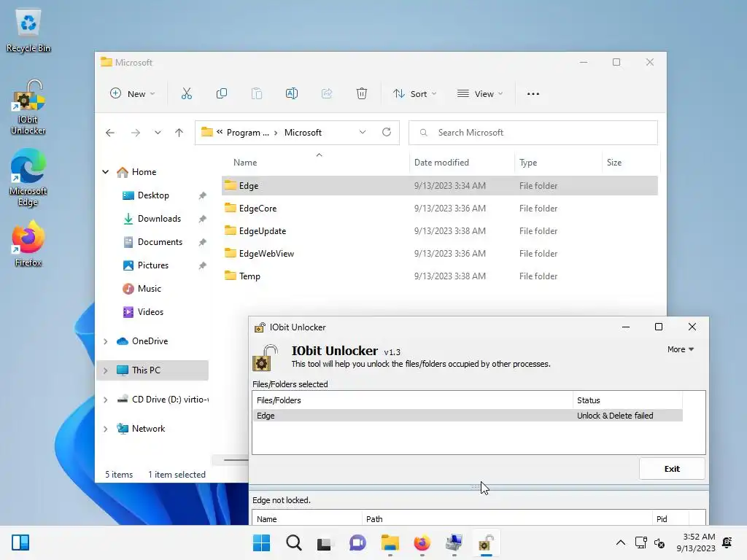Viewport: 747px width, 560px height.
Task: Go up one folder level
Action: [179, 133]
